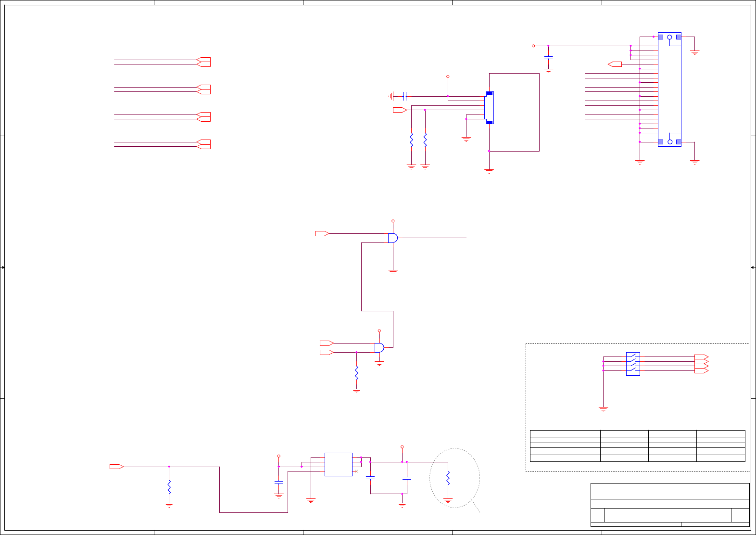Select the capacitor on the tall connector's power rail
The width and height of the screenshot is (756, 535).
[x=548, y=58]
